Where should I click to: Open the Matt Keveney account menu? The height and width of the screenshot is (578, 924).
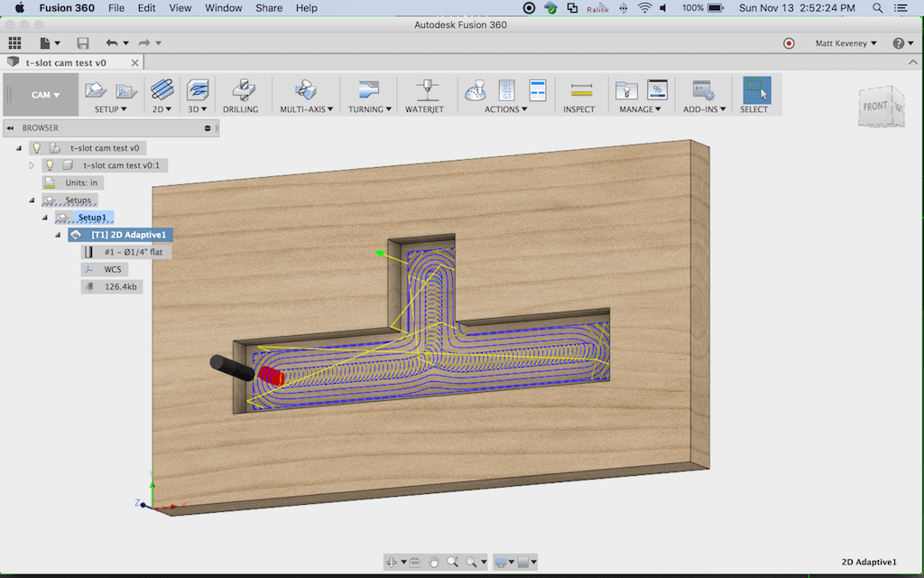coord(844,42)
